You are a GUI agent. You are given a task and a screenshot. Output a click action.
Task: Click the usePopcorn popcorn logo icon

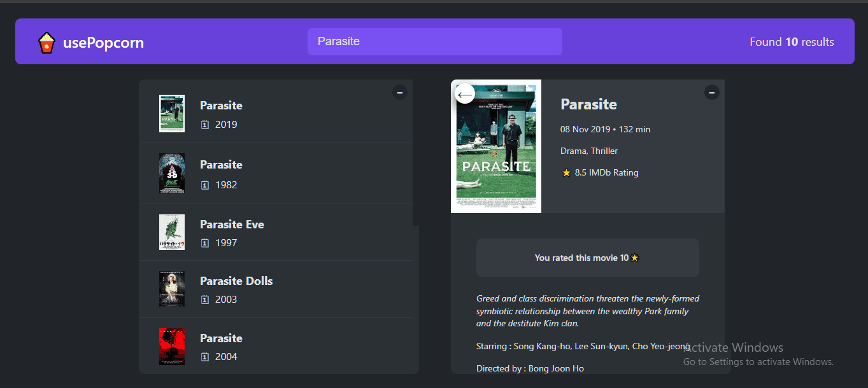[x=46, y=43]
